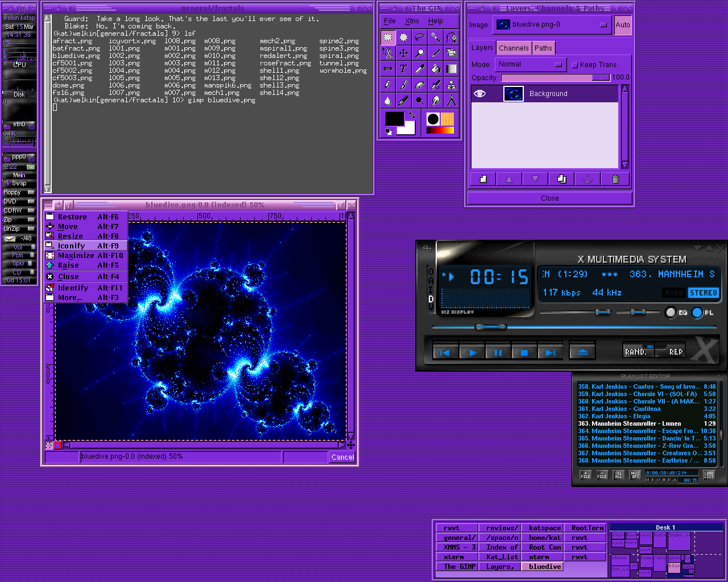Select the Text tool in GIMP toolbox
The width and height of the screenshot is (728, 582).
[x=403, y=69]
